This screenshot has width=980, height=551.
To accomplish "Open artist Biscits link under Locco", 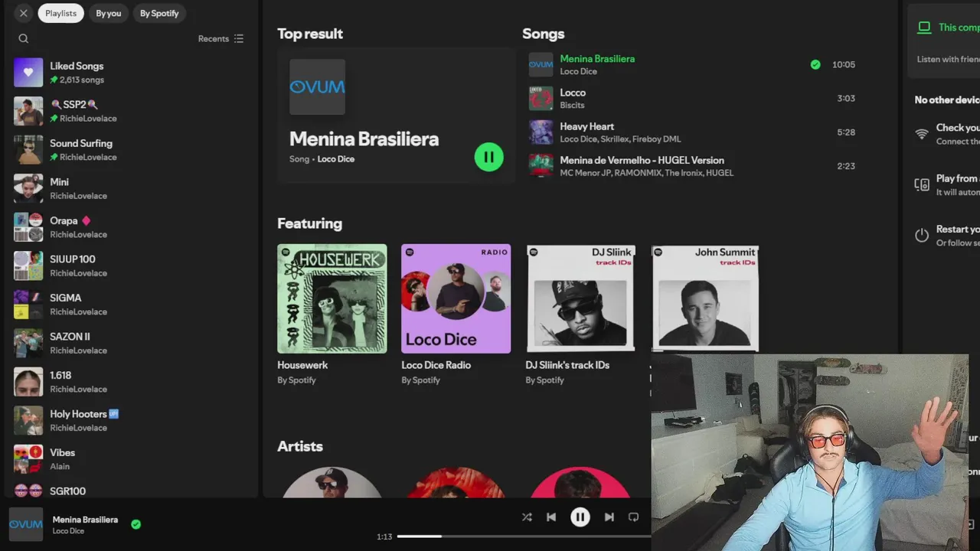I will click(572, 106).
